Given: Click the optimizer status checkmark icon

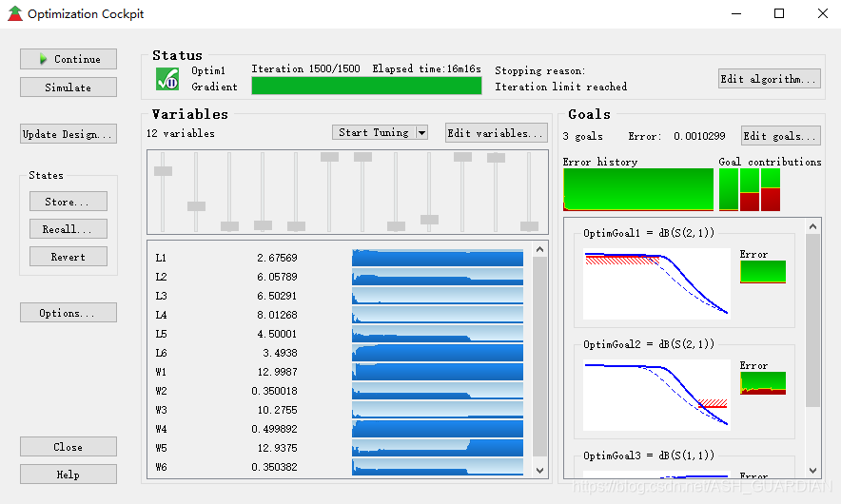Looking at the screenshot, I should pyautogui.click(x=167, y=79).
